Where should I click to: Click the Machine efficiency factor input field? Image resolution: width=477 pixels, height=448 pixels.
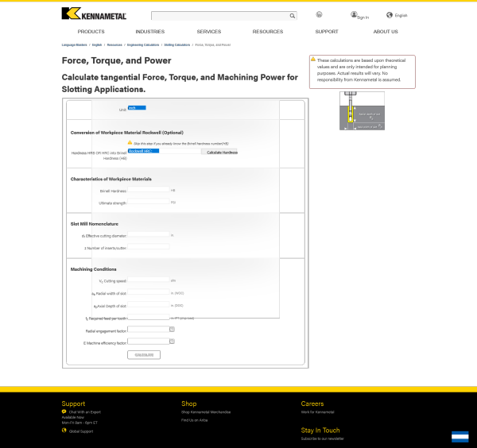[149, 342]
